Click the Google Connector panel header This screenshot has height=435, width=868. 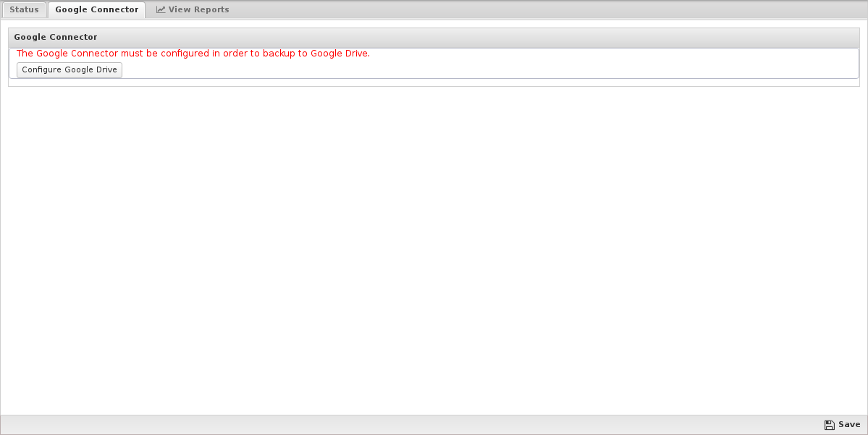click(x=434, y=37)
